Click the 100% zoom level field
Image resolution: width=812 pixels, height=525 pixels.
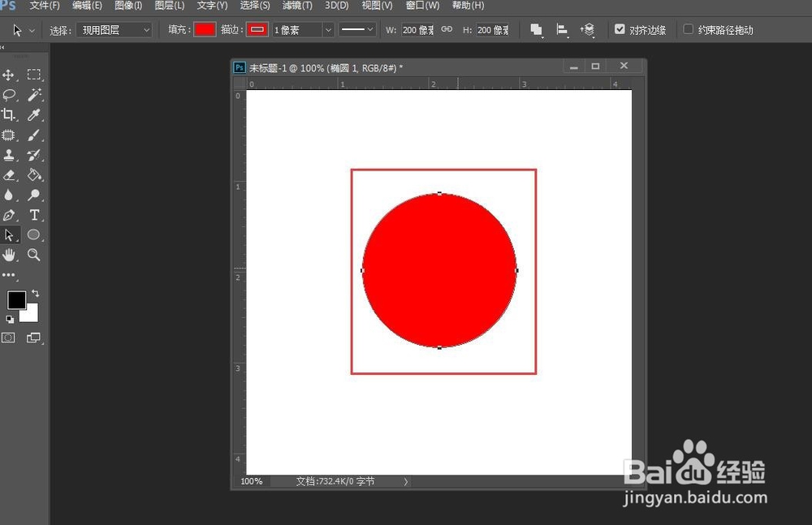point(251,481)
